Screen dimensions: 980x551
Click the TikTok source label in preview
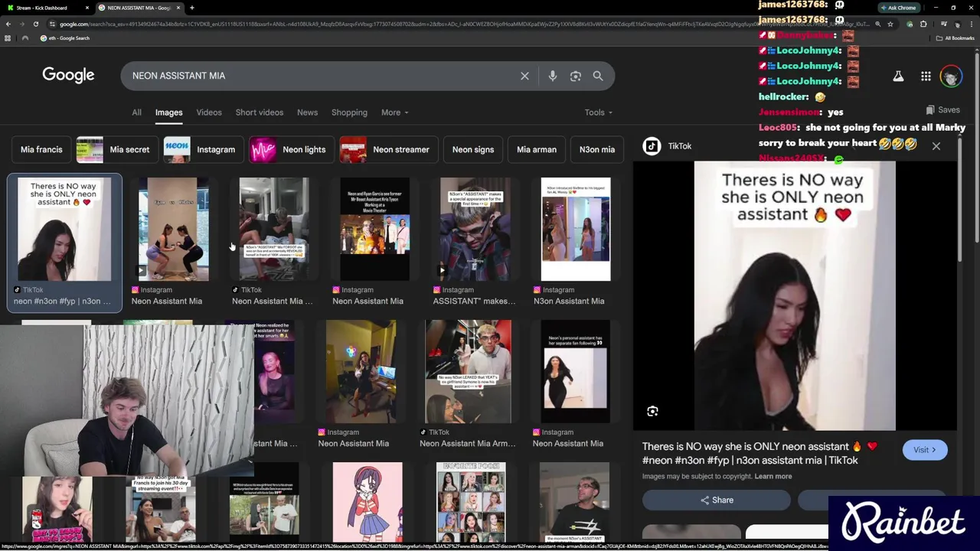click(679, 146)
